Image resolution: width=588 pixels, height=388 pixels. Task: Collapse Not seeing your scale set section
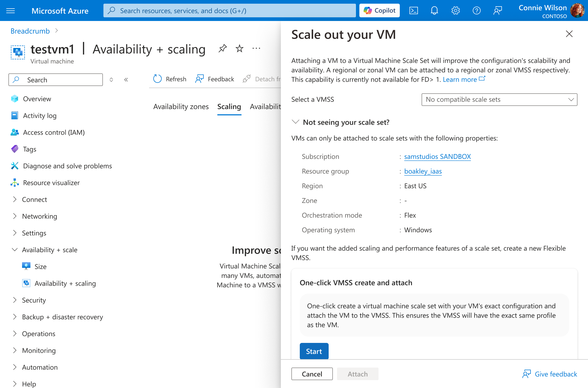(296, 122)
